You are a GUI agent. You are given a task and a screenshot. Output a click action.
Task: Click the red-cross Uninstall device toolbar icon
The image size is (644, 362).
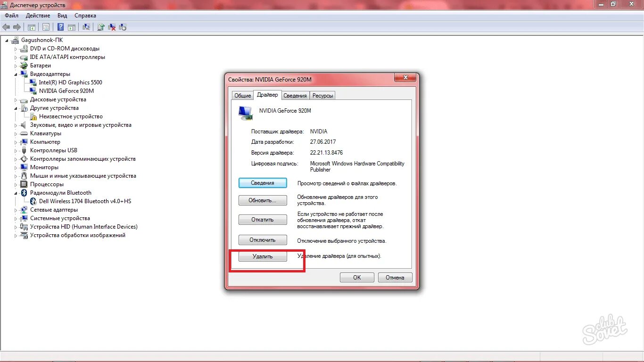(112, 27)
